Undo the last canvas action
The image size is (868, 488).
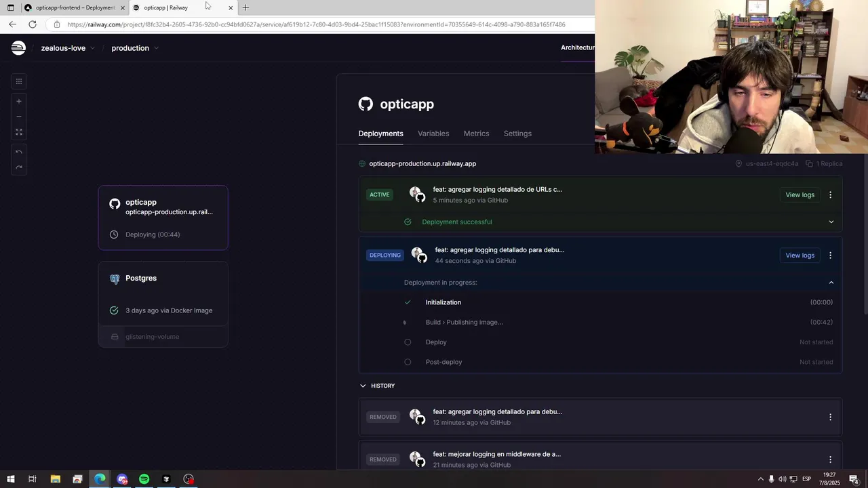point(19,152)
